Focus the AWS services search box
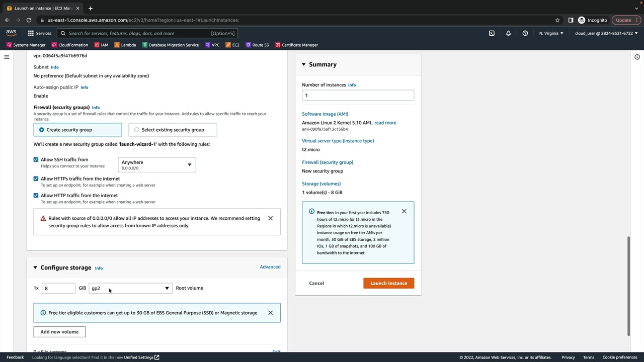The width and height of the screenshot is (644, 362). pos(147,33)
